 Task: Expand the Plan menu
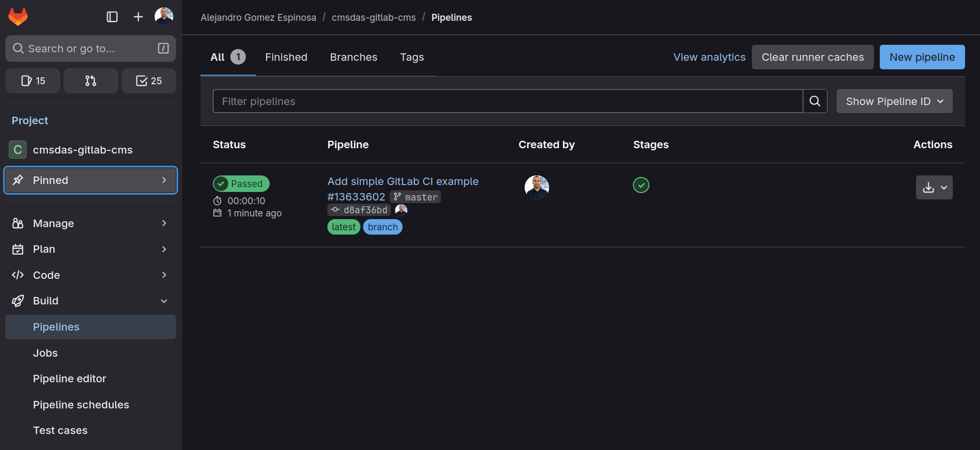click(91, 249)
